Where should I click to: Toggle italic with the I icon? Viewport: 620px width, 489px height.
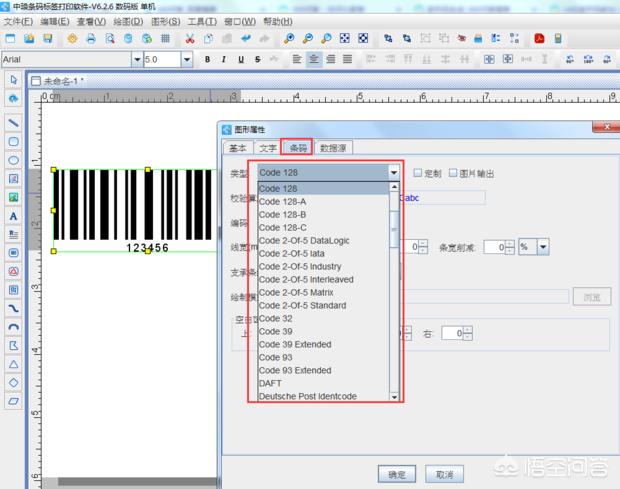[x=224, y=59]
